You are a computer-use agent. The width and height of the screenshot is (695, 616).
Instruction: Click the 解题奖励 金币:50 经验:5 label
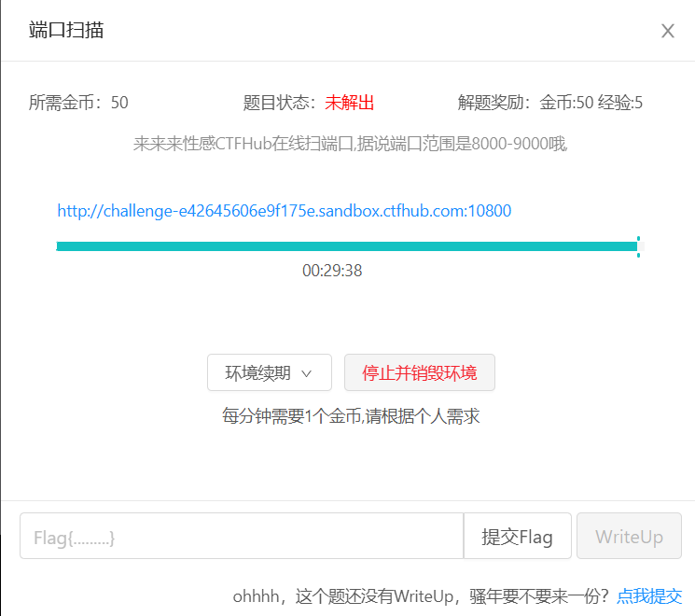549,103
